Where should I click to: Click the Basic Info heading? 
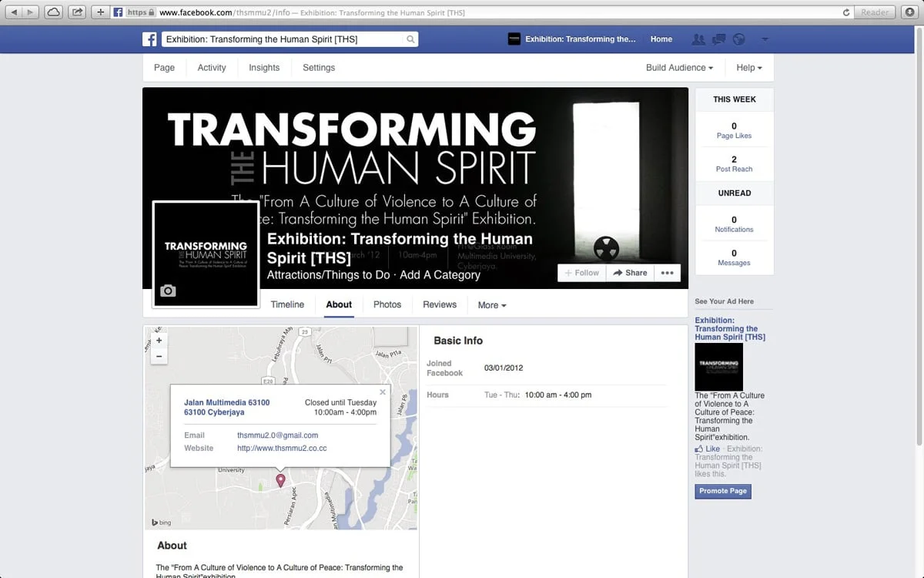(458, 341)
